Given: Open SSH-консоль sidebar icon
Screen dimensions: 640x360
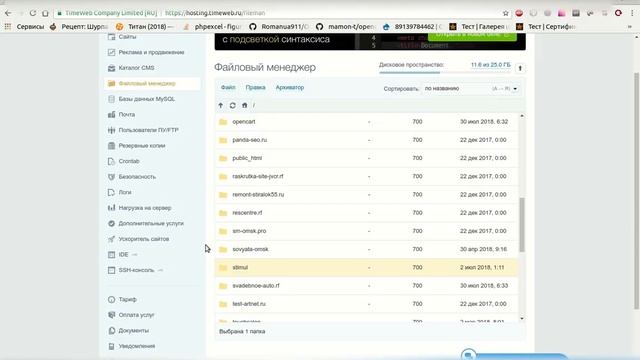Looking at the screenshot, I should point(111,270).
